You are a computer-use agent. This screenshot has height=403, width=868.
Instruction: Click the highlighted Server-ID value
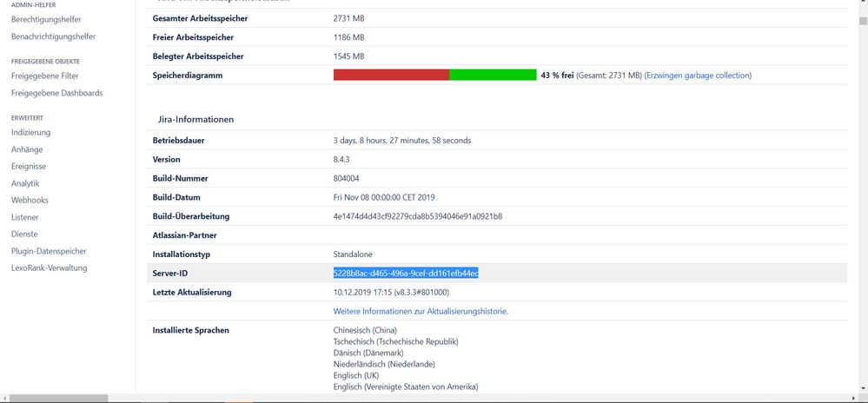tap(405, 273)
